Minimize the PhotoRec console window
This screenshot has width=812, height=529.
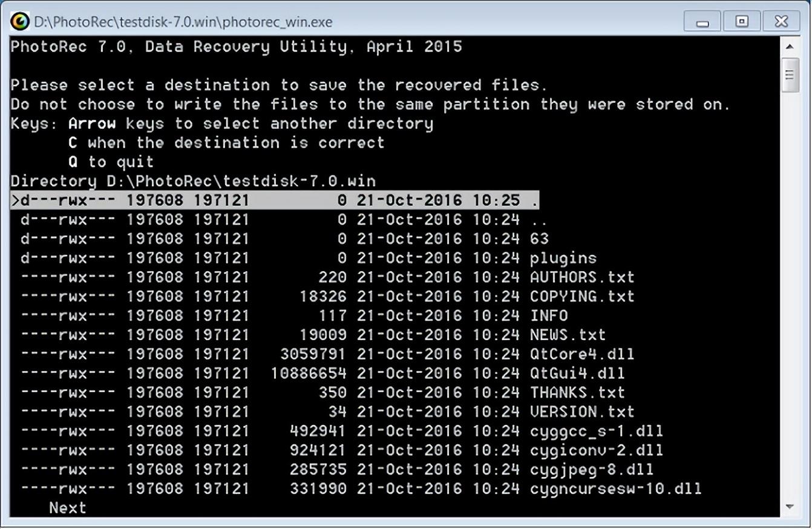pyautogui.click(x=702, y=22)
